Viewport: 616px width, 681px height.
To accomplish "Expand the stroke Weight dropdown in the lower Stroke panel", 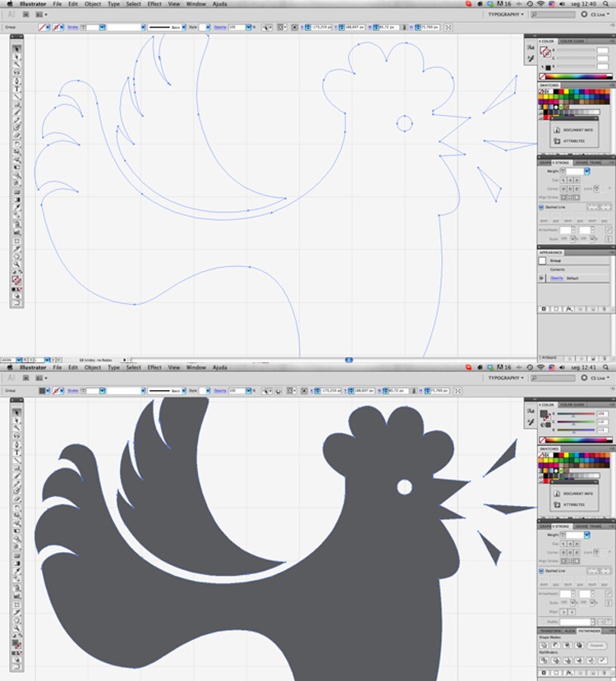I will click(586, 535).
